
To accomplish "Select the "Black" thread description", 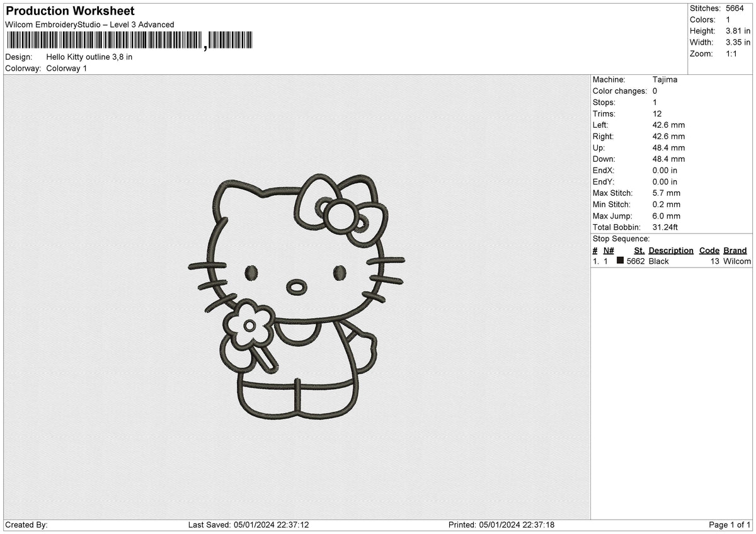I will pyautogui.click(x=659, y=261).
